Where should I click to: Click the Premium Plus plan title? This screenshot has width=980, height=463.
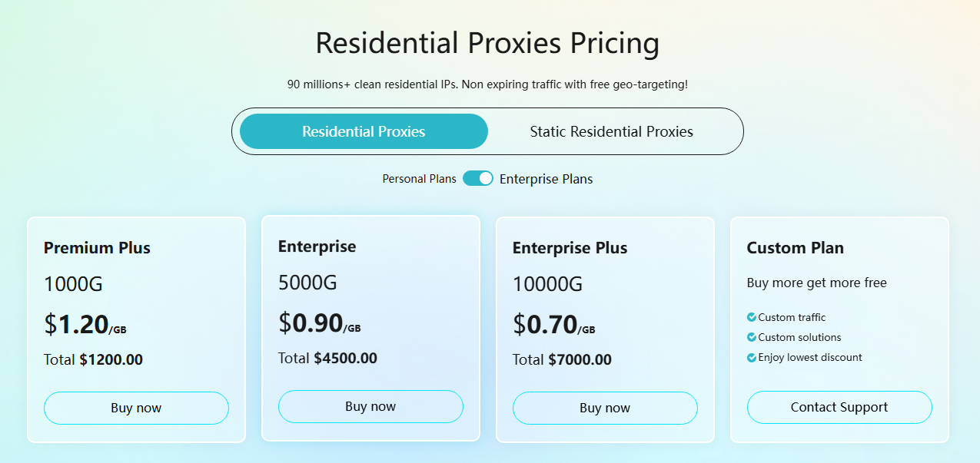[97, 247]
